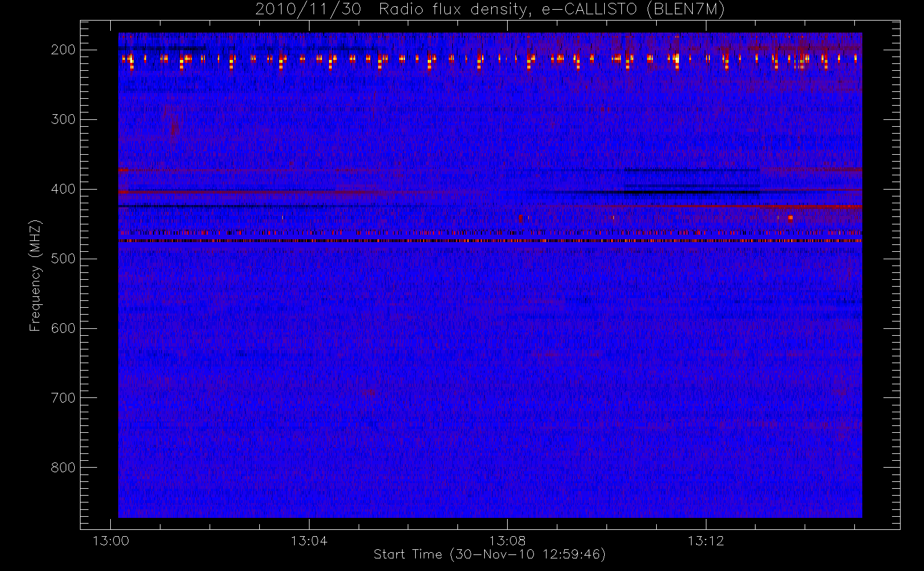Click the 600 frequency tick label
Image resolution: width=924 pixels, height=571 pixels.
pyautogui.click(x=63, y=328)
